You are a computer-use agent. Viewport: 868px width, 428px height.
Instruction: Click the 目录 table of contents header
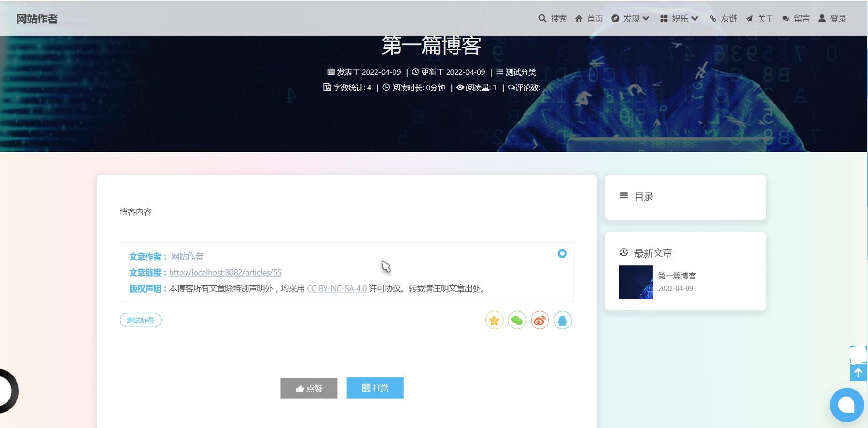636,196
